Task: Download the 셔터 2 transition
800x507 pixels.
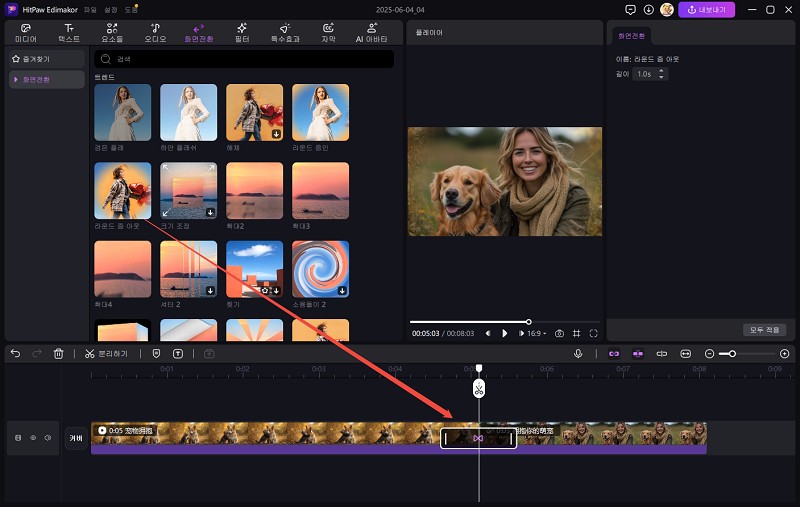Action: pos(210,291)
